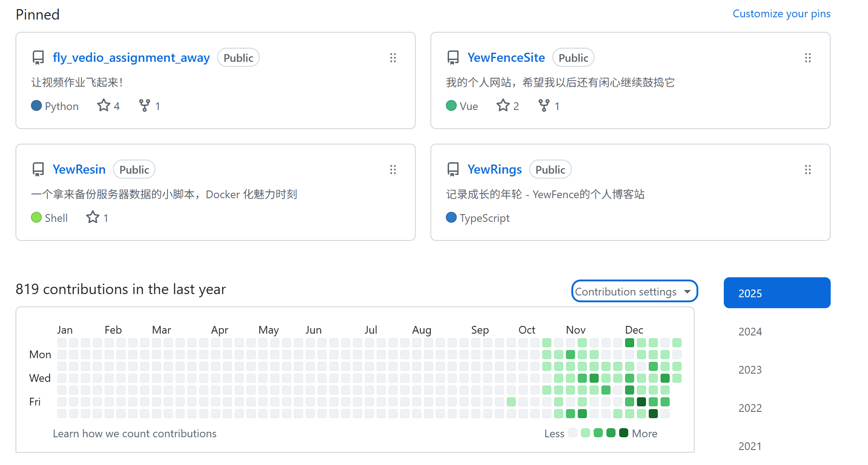
Task: View the 2022 contribution year
Action: (750, 408)
